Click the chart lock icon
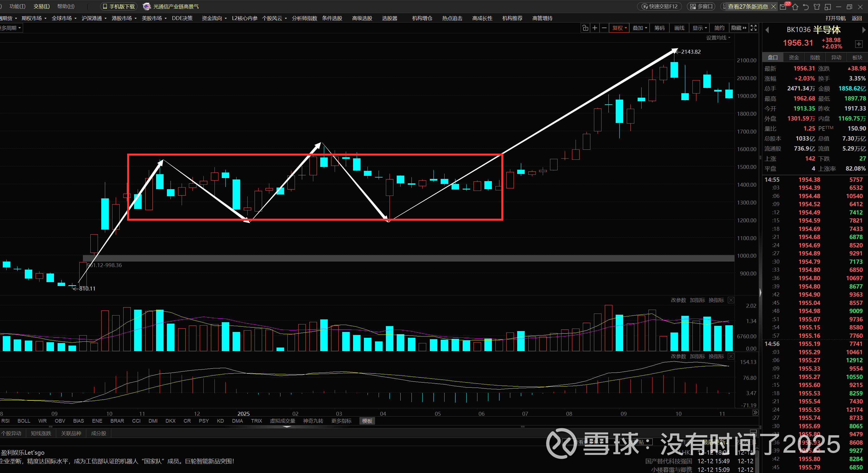Viewport: 868px width, 473px height. tap(585, 28)
